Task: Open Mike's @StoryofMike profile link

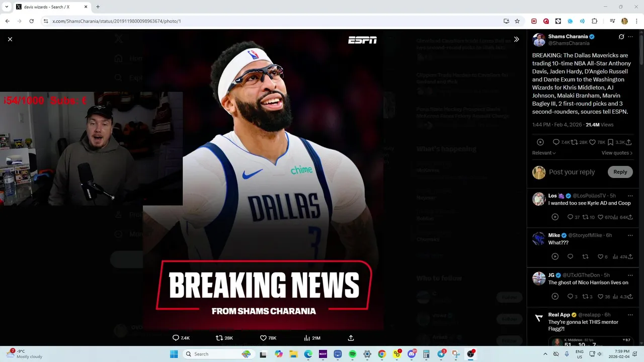Action: 586,235
